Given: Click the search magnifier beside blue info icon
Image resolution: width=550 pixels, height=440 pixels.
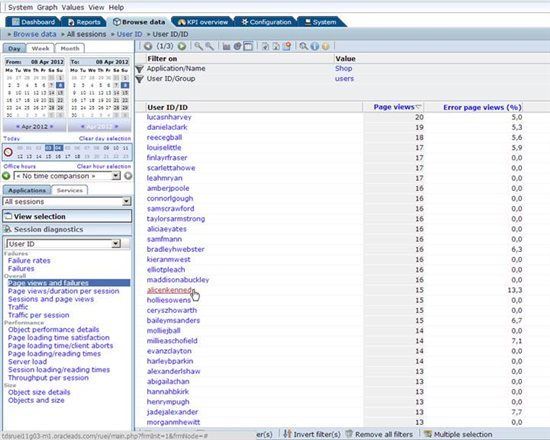Looking at the screenshot, I should click(304, 46).
